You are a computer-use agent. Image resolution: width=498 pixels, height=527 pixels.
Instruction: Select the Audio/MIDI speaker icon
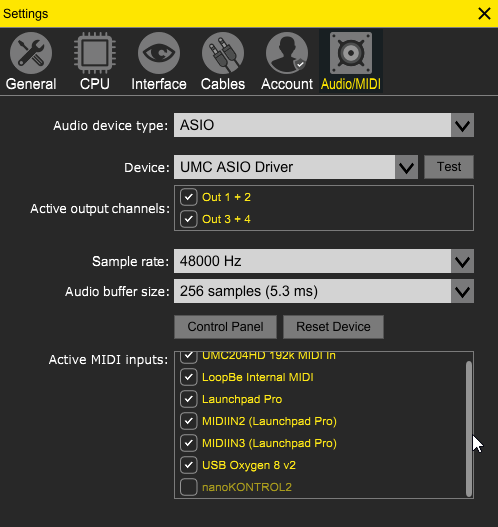coord(351,53)
